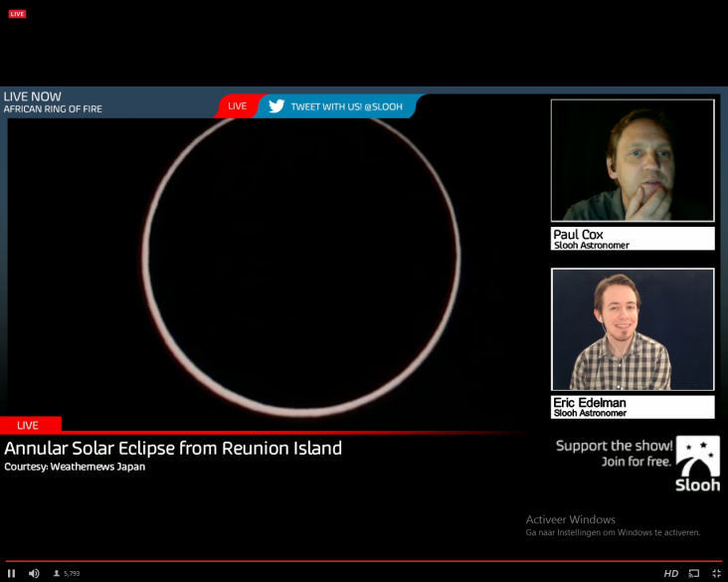This screenshot has width=728, height=582.
Task: Click Support the show! Join for free.
Action: coord(614,454)
